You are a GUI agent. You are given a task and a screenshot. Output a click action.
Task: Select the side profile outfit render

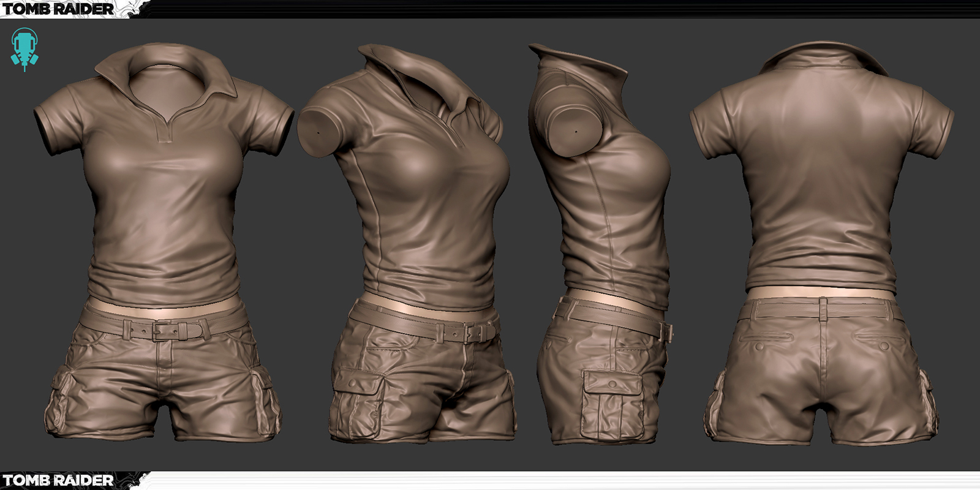coord(601,244)
